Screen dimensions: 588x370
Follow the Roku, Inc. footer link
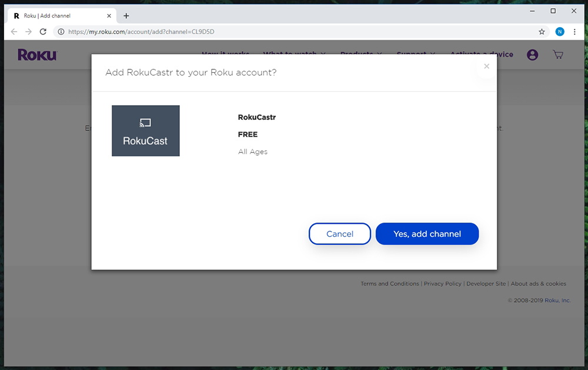[557, 300]
